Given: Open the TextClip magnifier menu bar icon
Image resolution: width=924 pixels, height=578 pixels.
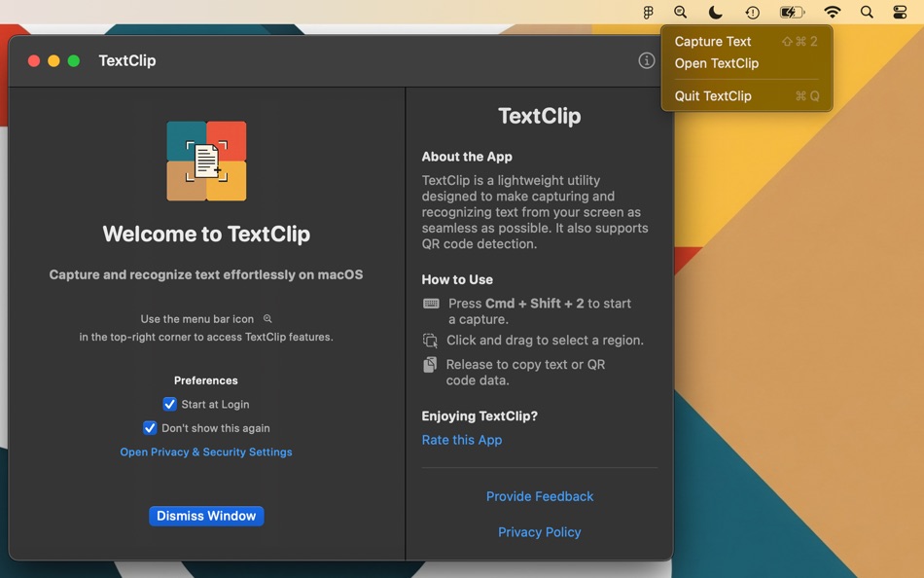Looking at the screenshot, I should coord(681,13).
